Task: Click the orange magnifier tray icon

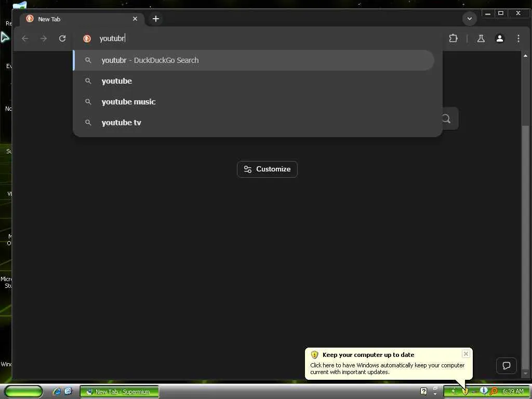Action: (x=494, y=391)
